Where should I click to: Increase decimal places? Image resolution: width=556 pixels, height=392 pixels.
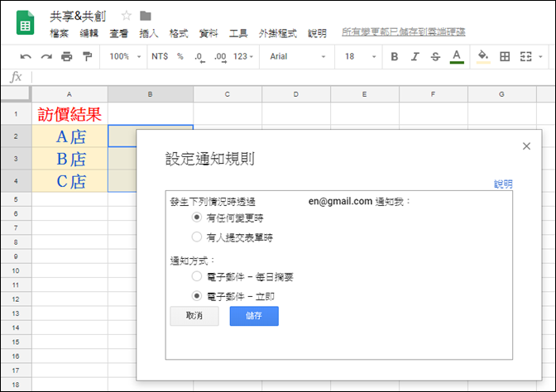[x=220, y=57]
